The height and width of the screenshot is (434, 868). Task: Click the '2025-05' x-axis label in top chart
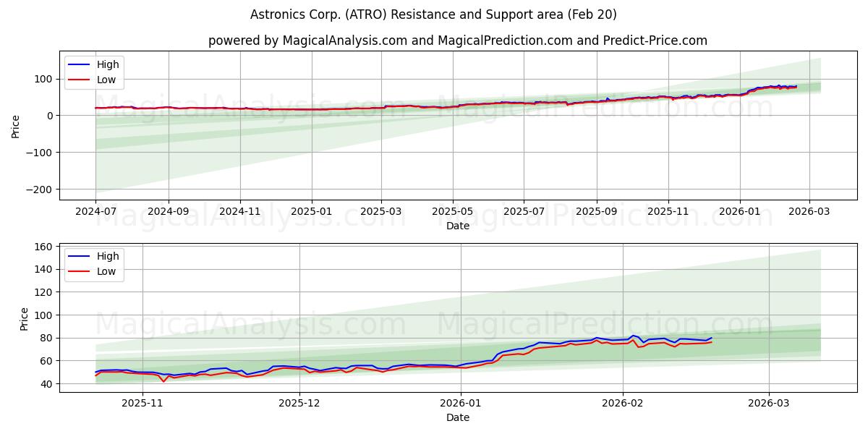454,213
